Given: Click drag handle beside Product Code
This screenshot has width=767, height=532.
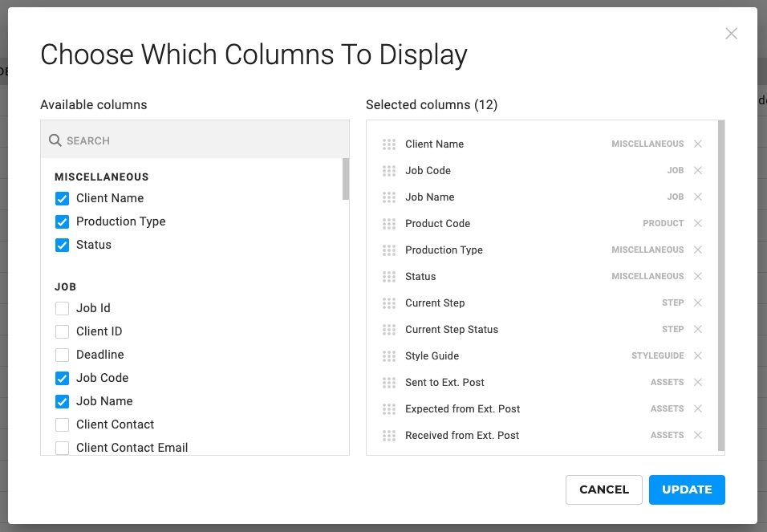Looking at the screenshot, I should click(x=389, y=224).
